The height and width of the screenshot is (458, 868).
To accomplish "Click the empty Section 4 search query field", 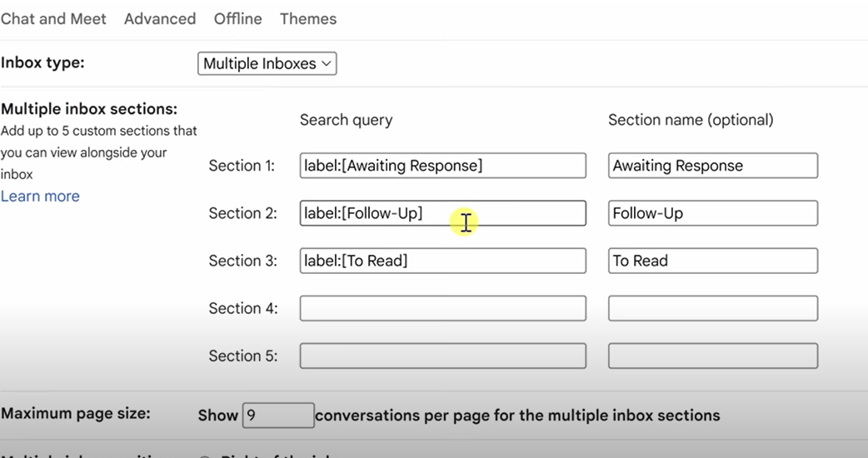I will click(442, 308).
